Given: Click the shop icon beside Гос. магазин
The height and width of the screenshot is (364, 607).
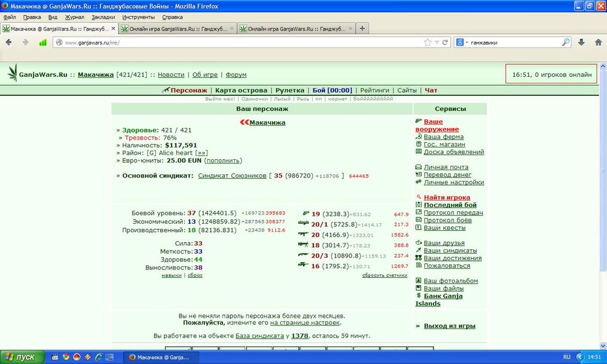Looking at the screenshot, I should pyautogui.click(x=418, y=144).
